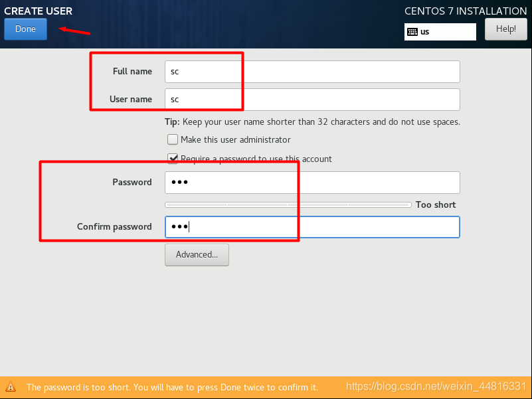Screen dimensions: 532x399
Task: Click the CREATE USER heading
Action: (x=38, y=11)
